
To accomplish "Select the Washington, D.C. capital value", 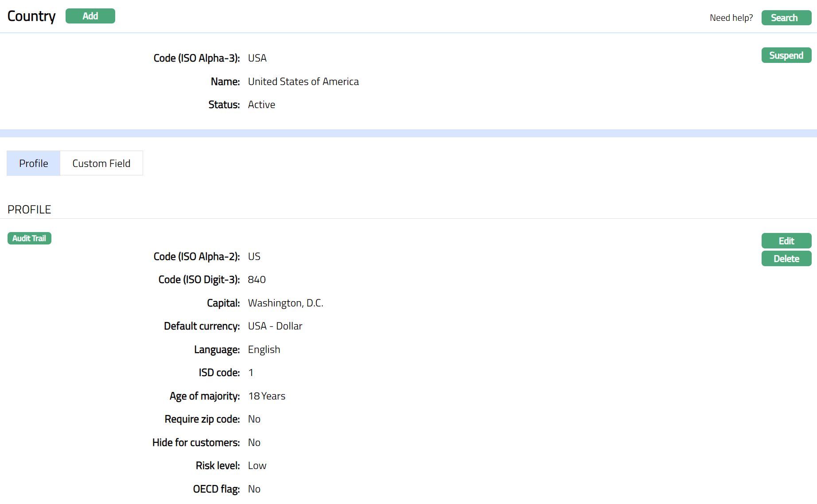I will 285,303.
